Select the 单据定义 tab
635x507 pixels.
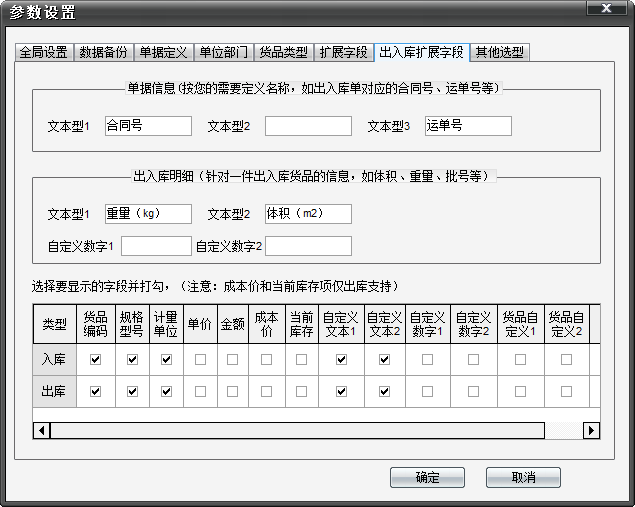click(x=163, y=52)
